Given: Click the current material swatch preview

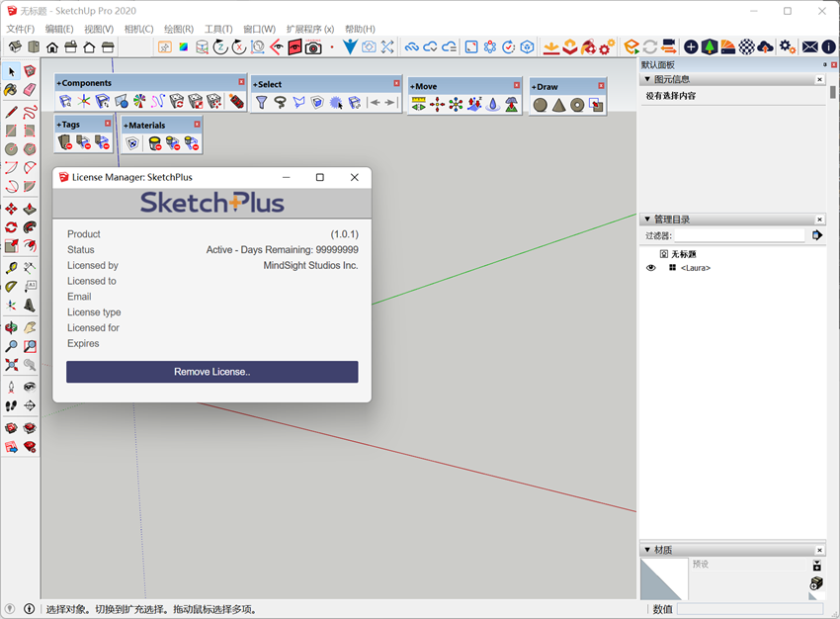Looking at the screenshot, I should [x=664, y=578].
